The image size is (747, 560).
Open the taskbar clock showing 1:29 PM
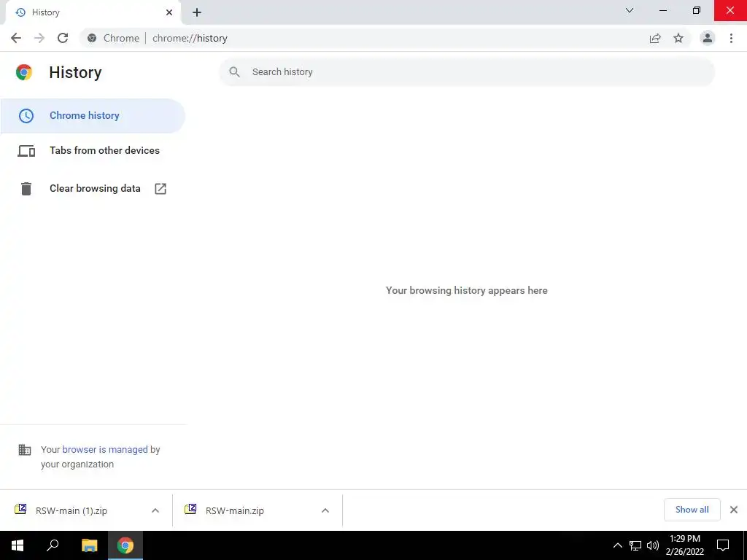[684, 545]
